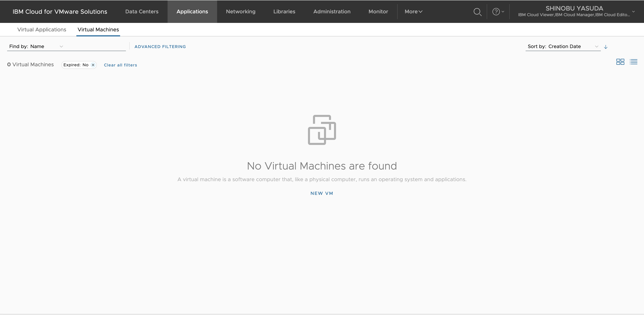The height and width of the screenshot is (315, 644).
Task: Click the search magnifier icon
Action: coord(478,12)
